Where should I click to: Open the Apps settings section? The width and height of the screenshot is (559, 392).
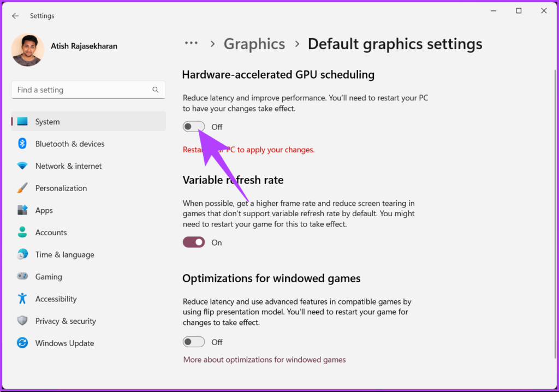click(44, 210)
